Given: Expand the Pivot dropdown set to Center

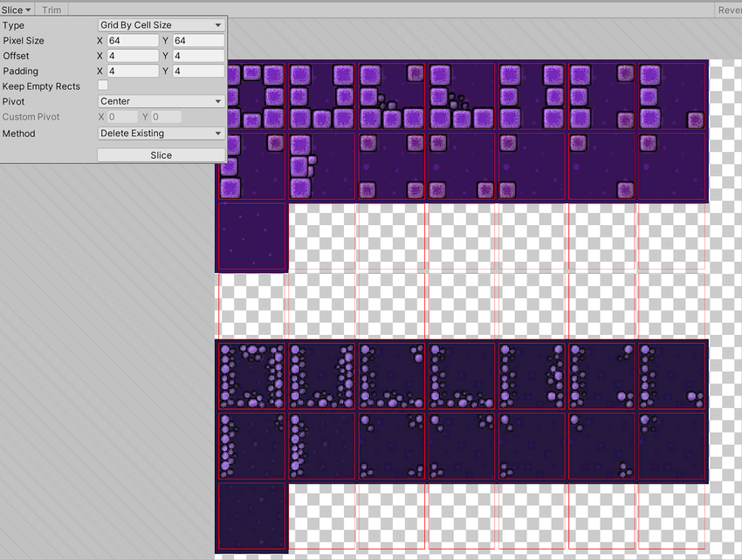Looking at the screenshot, I should (x=161, y=101).
